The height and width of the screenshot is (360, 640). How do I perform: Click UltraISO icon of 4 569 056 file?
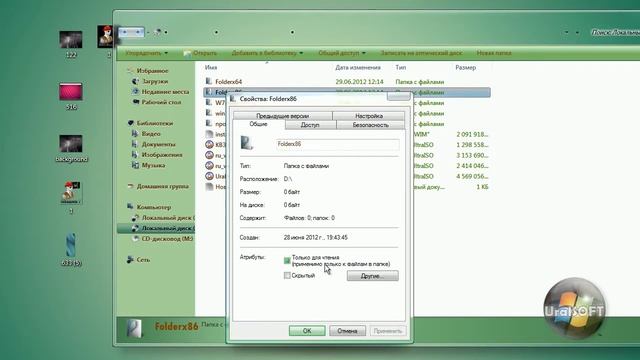[209, 176]
